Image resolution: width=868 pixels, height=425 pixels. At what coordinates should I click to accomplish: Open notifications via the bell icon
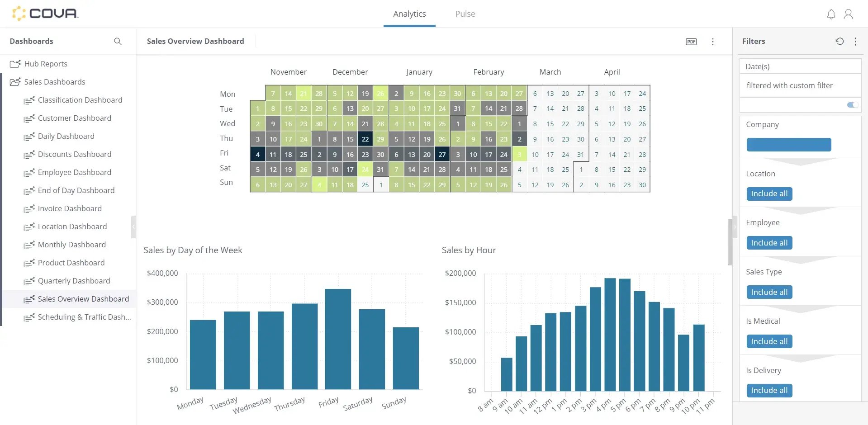click(x=830, y=14)
